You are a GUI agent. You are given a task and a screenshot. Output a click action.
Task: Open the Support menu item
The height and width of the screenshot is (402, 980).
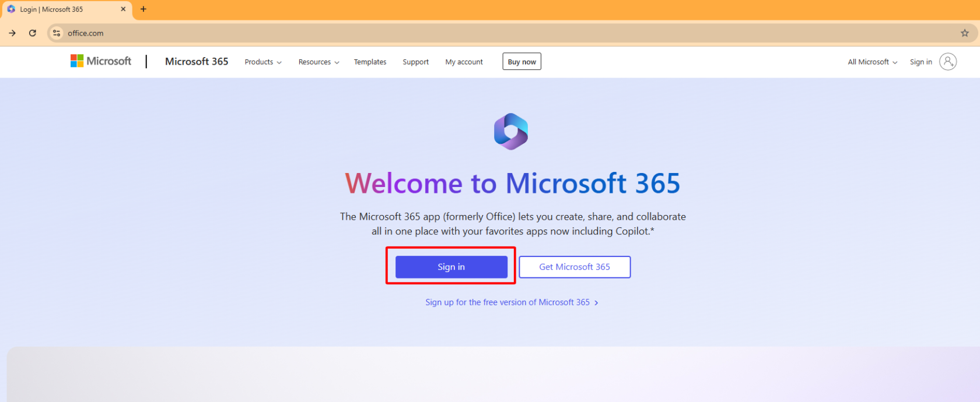click(415, 62)
